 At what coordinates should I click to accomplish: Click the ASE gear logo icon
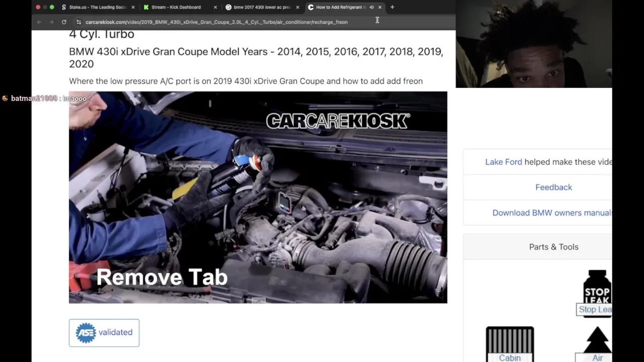click(x=86, y=333)
